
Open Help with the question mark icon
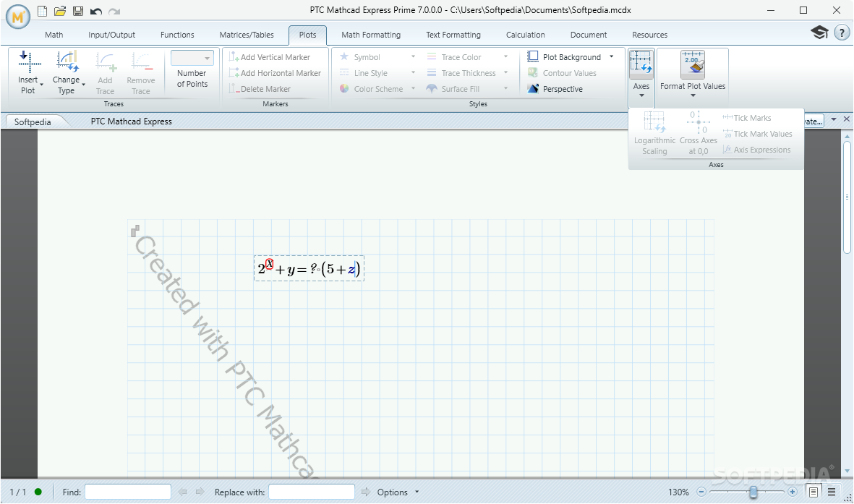click(x=842, y=33)
